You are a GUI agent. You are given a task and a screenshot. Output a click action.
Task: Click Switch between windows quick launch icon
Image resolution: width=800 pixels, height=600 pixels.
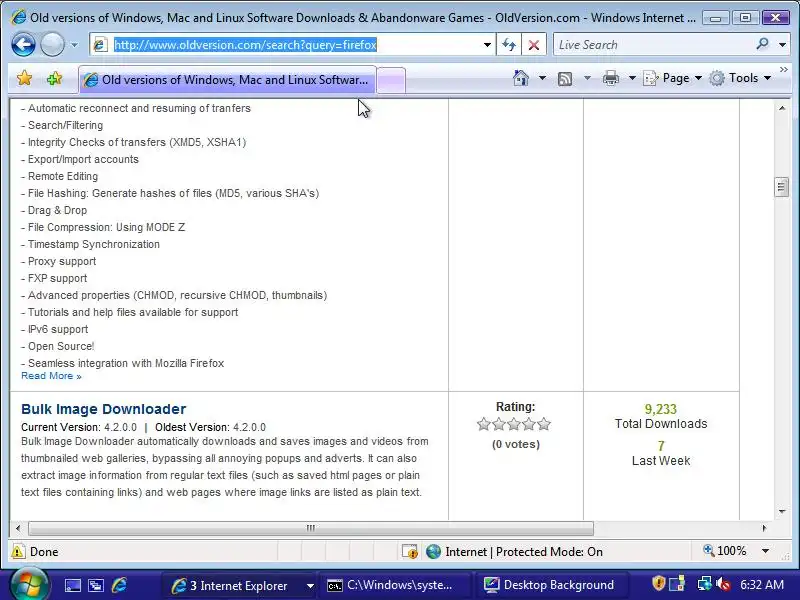pos(96,585)
